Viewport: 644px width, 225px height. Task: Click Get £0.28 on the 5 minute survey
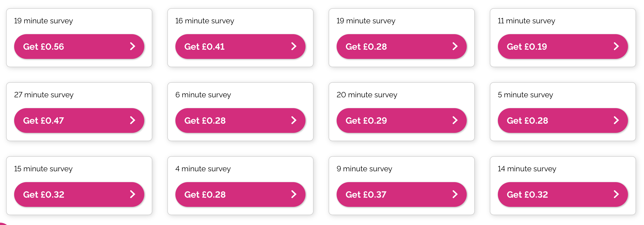pos(563,120)
